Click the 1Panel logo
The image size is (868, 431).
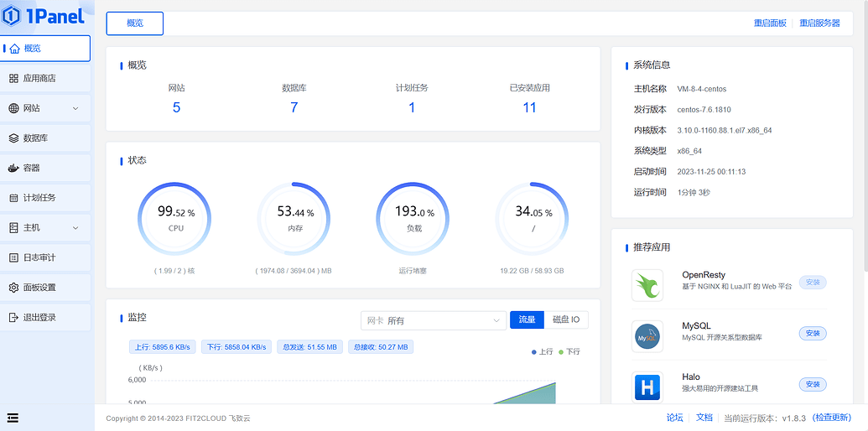(43, 15)
